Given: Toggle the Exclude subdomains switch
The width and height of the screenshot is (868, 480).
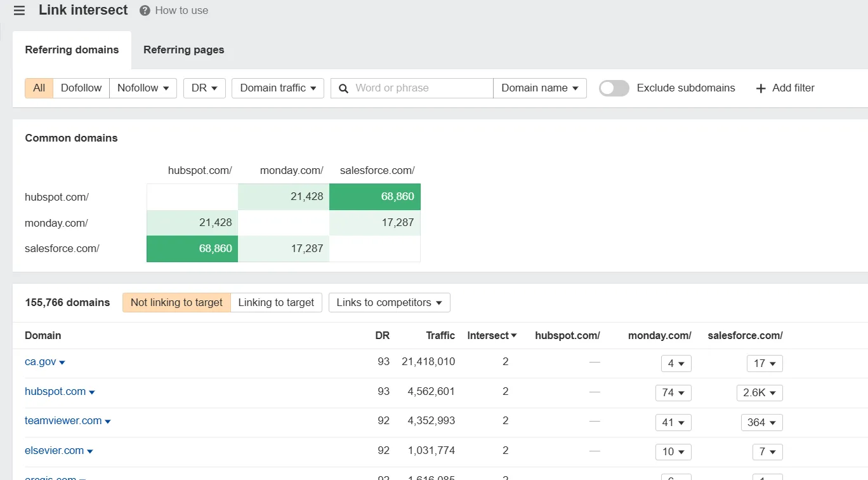Looking at the screenshot, I should click(614, 88).
